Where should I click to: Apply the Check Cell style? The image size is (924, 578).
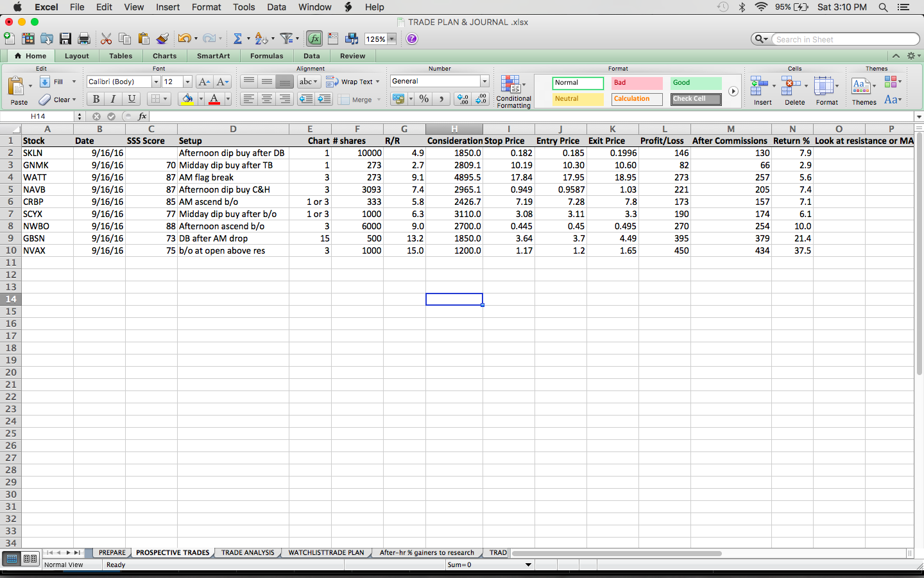(696, 99)
